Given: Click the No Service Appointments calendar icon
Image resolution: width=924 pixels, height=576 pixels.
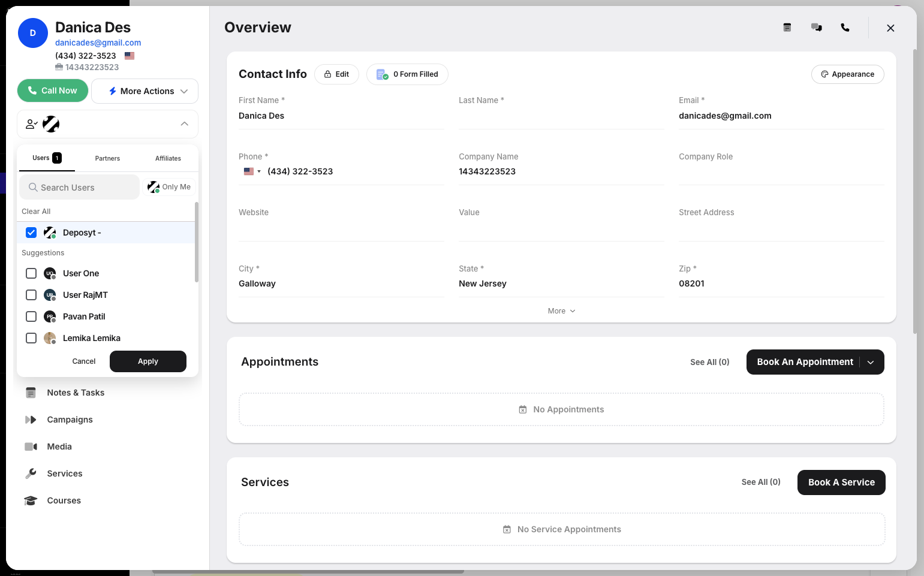Looking at the screenshot, I should tap(507, 529).
